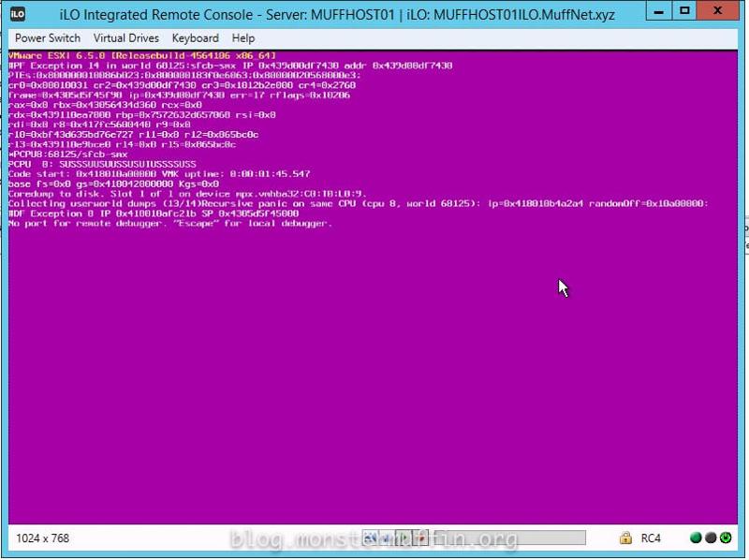The height and width of the screenshot is (560, 749).
Task: Click the green power status icon
Action: click(724, 538)
